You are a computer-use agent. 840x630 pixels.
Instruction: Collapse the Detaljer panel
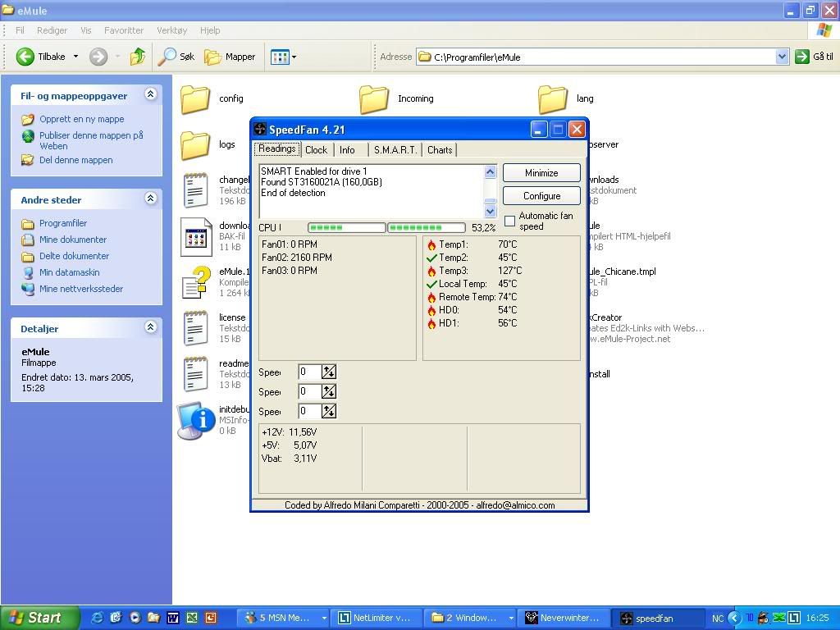pos(151,327)
